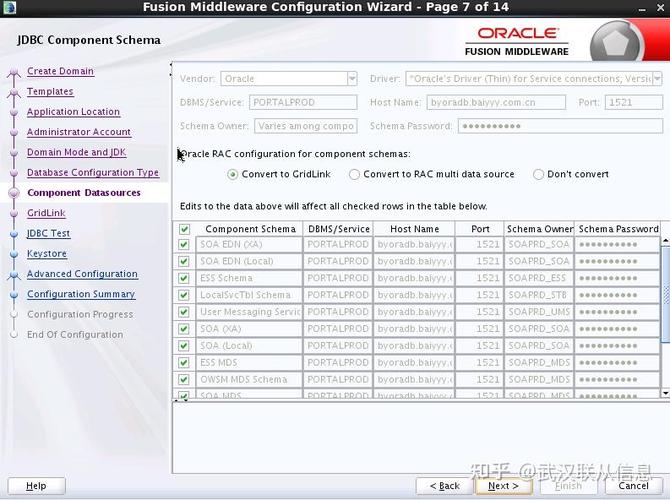This screenshot has height=500, width=670.
Task: Uncheck the SOA (Local) row
Action: click(x=184, y=346)
